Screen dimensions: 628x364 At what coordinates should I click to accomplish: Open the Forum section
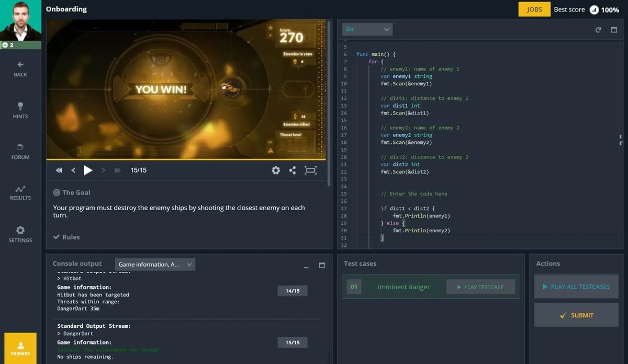click(20, 151)
